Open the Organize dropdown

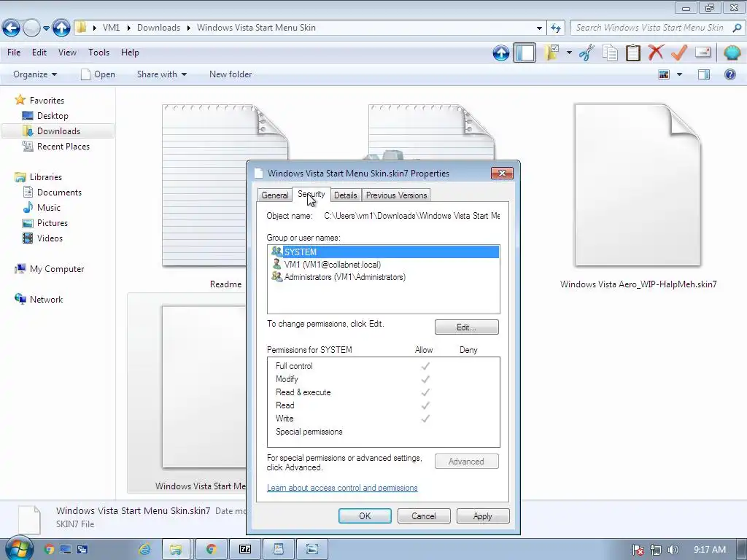pyautogui.click(x=35, y=74)
